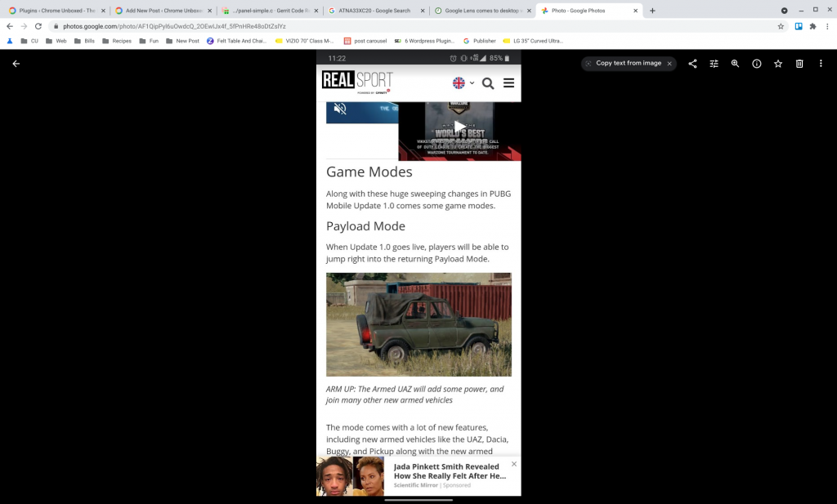Open a new Chrome tab

pos(652,11)
